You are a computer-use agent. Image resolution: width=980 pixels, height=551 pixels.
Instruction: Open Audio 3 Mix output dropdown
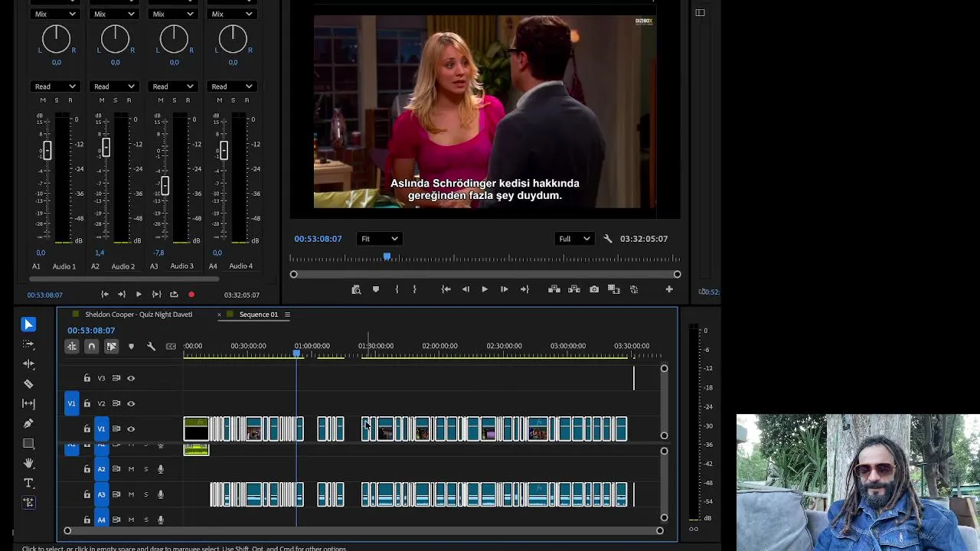[174, 14]
